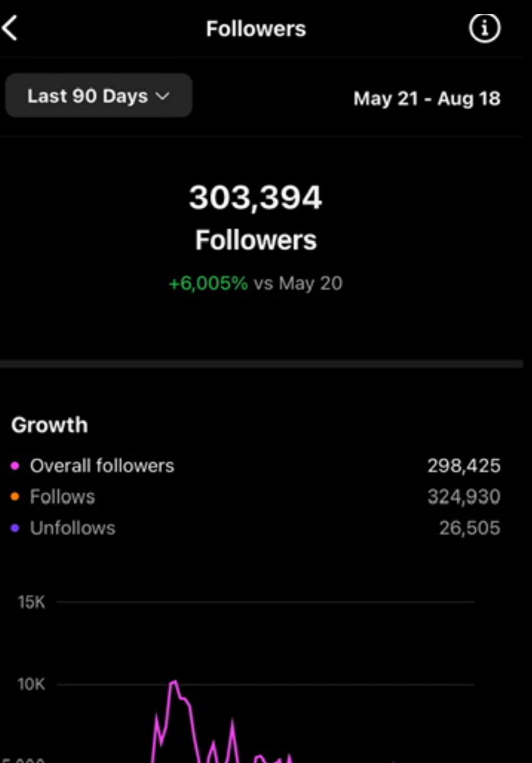Tap the back arrow icon

coord(10,28)
